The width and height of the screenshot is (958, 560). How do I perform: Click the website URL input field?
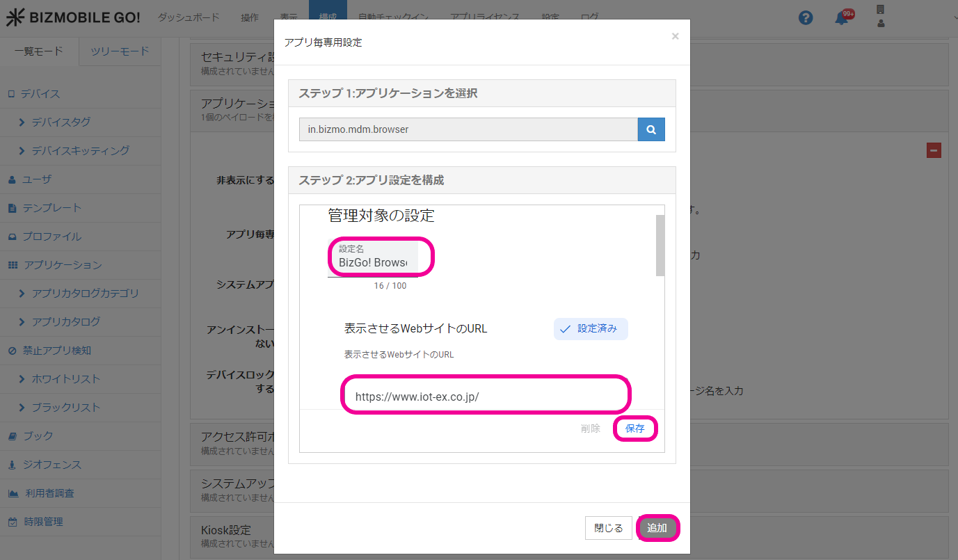click(485, 397)
